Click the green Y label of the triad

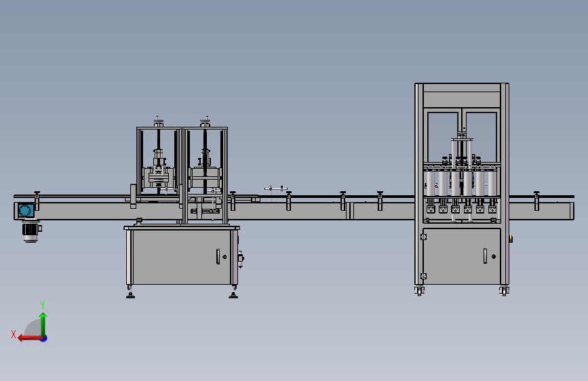coord(43,304)
